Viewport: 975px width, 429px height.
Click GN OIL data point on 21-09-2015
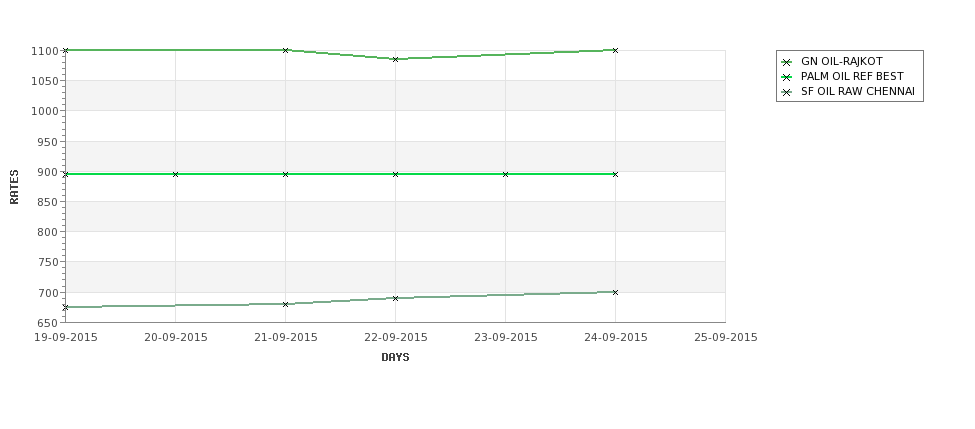285,50
